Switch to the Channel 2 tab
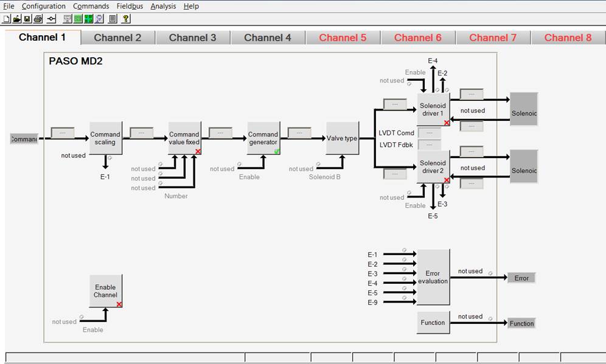 pos(117,38)
